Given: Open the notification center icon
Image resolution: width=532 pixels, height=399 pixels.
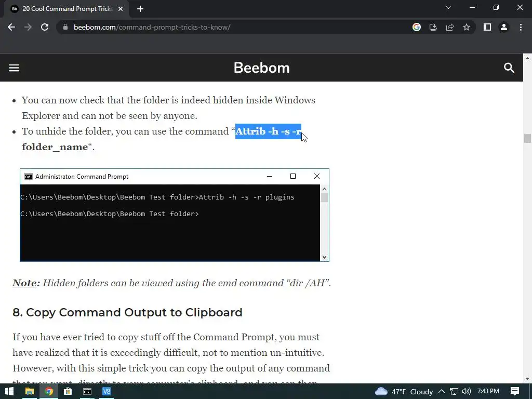Looking at the screenshot, I should coord(515,392).
